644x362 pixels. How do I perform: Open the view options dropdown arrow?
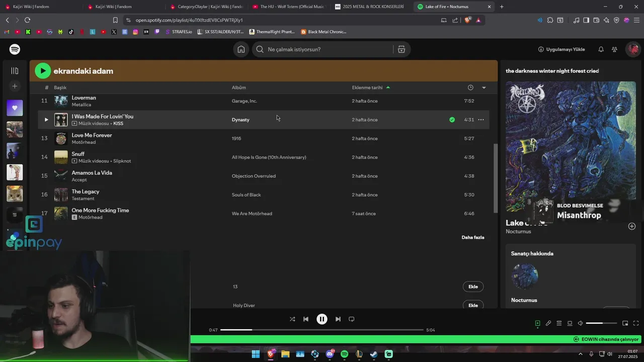click(484, 87)
